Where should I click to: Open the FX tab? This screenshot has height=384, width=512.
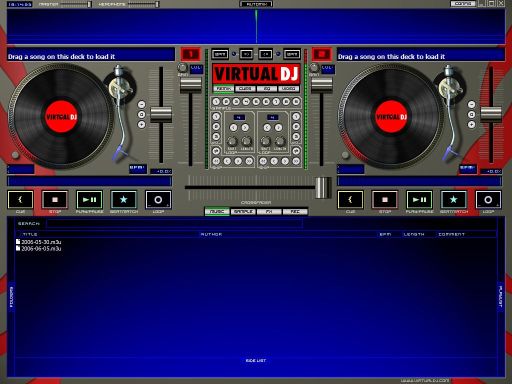pyautogui.click(x=269, y=212)
